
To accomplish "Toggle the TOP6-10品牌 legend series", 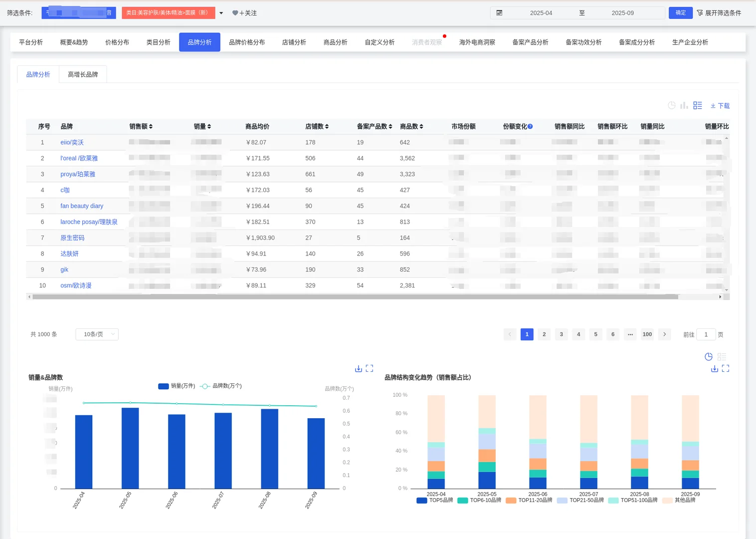I will (479, 500).
